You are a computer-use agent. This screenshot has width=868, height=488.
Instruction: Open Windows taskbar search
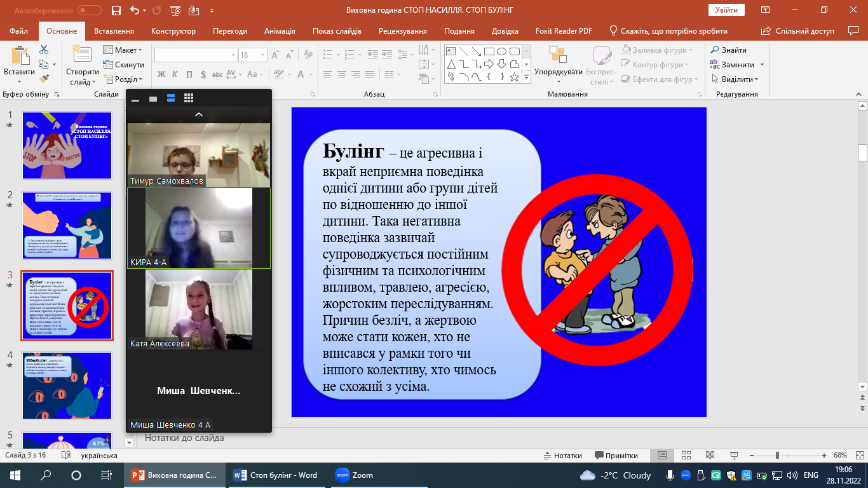[x=46, y=475]
